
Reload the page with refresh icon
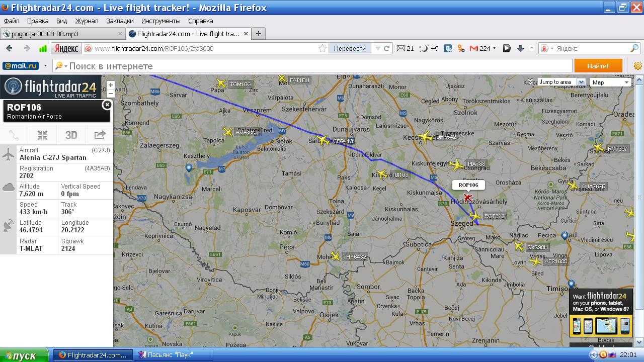386,48
